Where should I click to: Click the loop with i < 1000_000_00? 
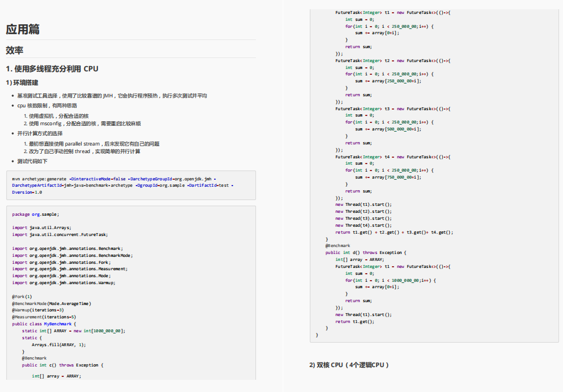(x=390, y=281)
